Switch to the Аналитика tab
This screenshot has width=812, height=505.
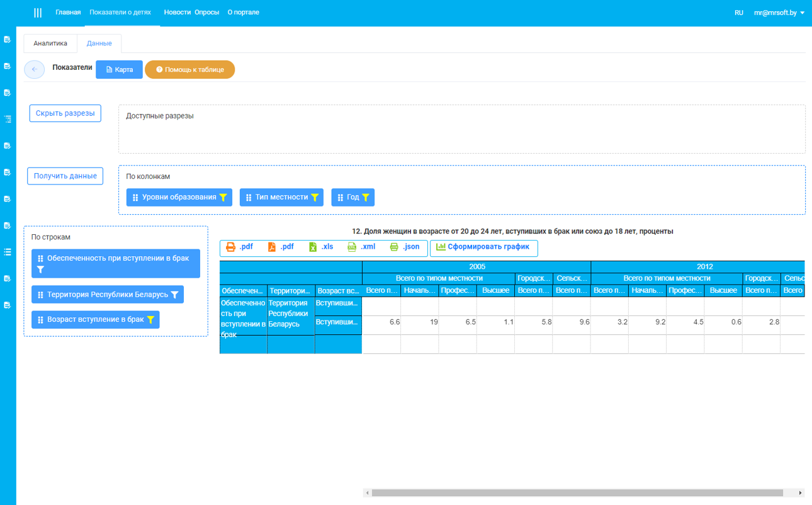click(x=50, y=43)
